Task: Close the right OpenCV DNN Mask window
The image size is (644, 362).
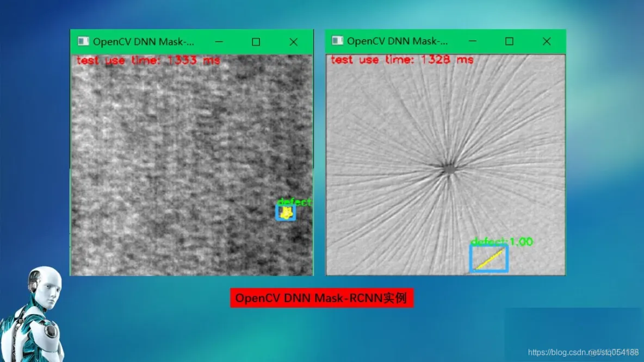Action: tap(547, 41)
